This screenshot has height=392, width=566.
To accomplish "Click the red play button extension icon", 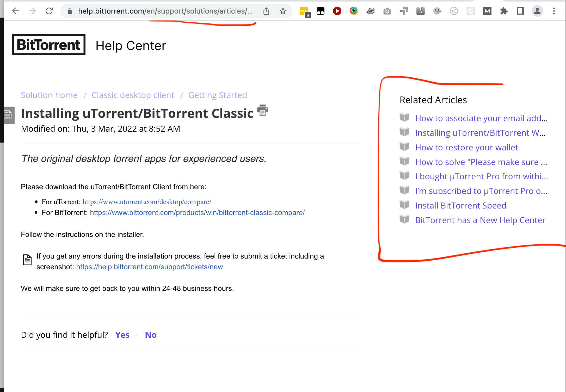I will [337, 11].
